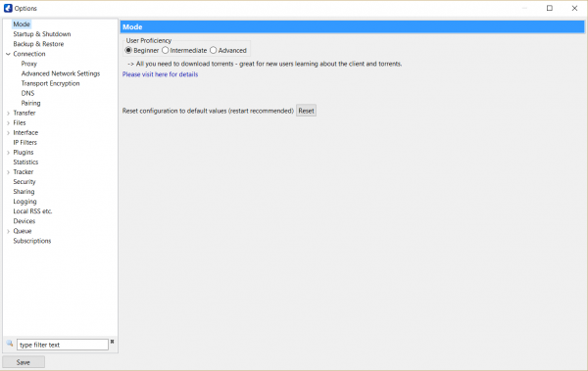Open the Mode settings page

pyautogui.click(x=22, y=24)
